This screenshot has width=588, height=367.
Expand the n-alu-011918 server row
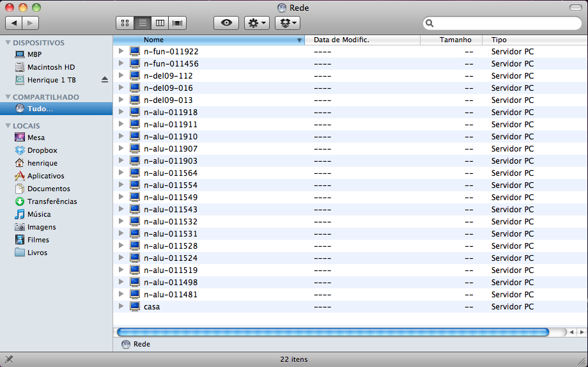121,112
